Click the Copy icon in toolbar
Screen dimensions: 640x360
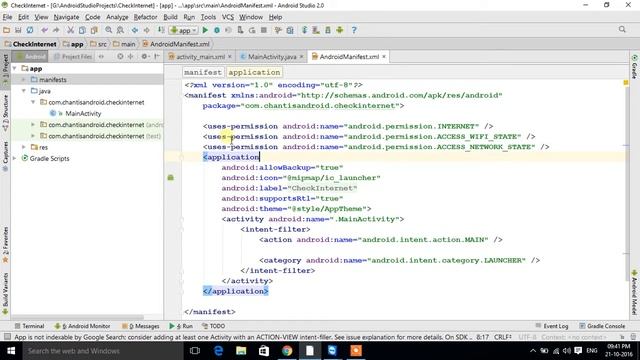[x=82, y=30]
